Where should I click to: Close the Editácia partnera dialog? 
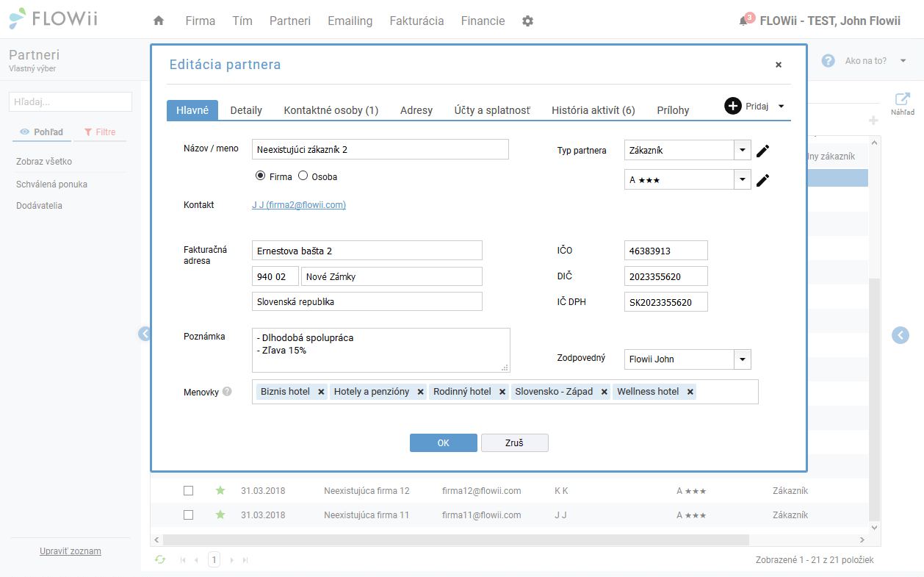pyautogui.click(x=779, y=65)
